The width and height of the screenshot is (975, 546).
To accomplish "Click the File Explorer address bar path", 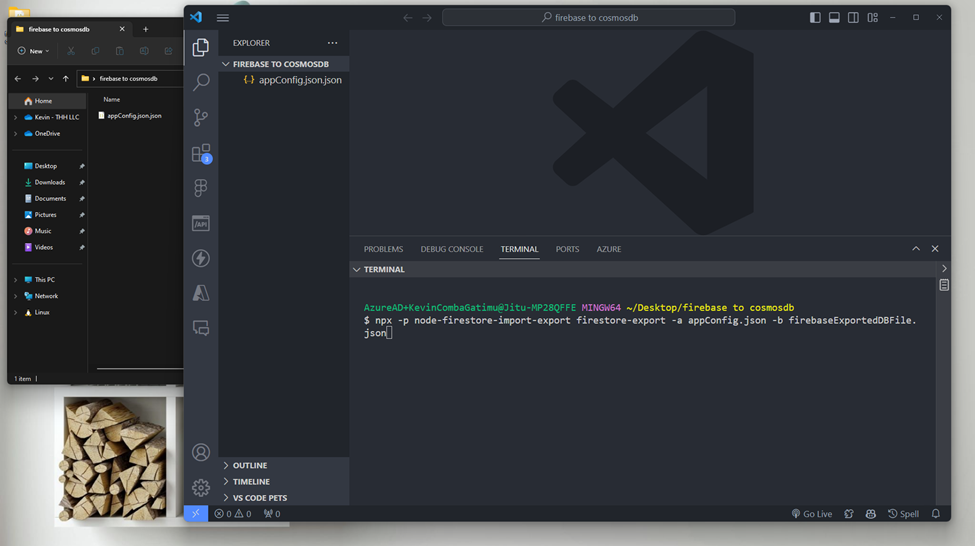I will coord(129,78).
